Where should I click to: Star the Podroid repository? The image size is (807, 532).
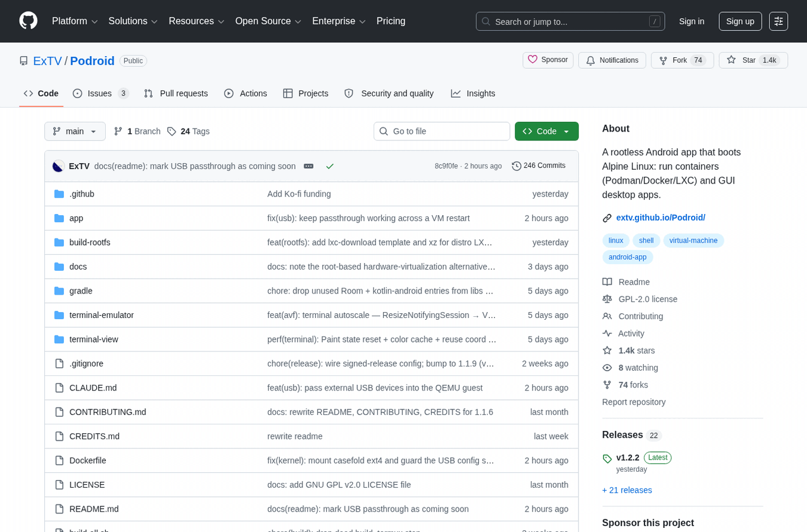coord(753,60)
